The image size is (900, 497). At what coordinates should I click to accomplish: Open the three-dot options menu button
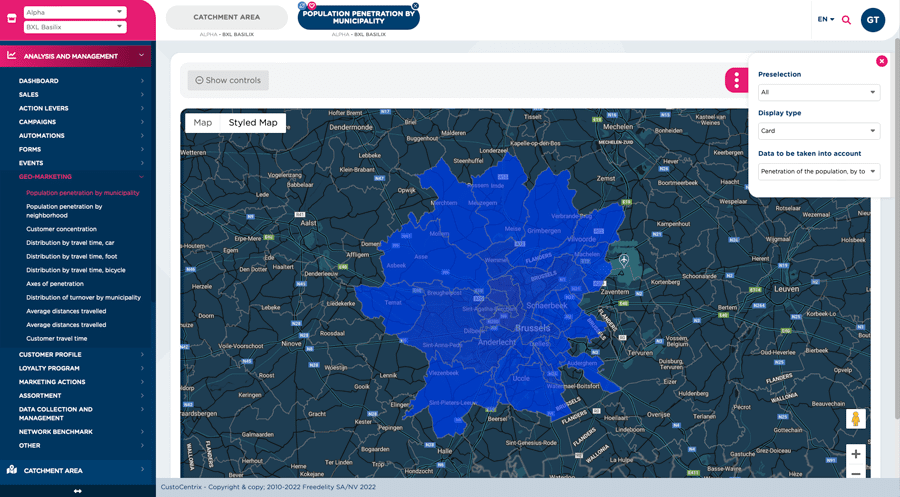pyautogui.click(x=736, y=80)
